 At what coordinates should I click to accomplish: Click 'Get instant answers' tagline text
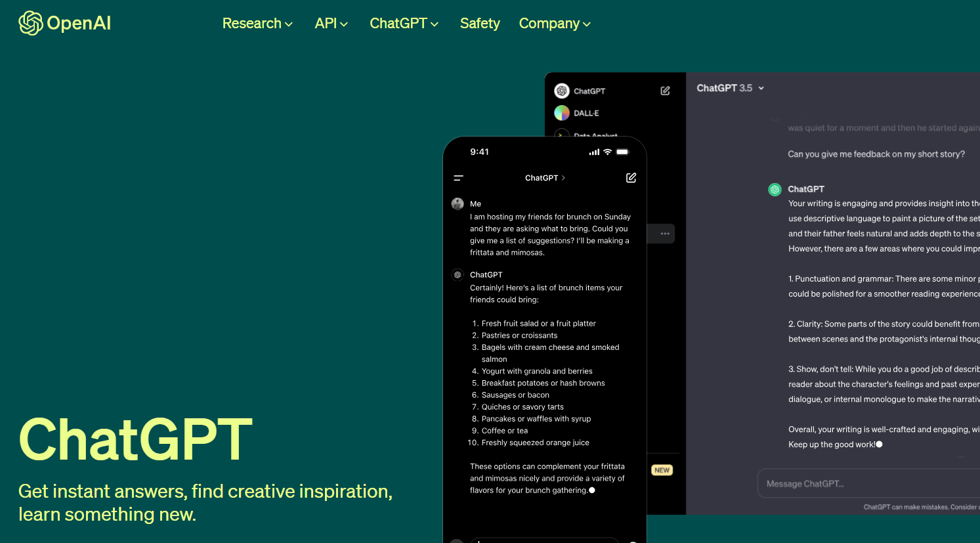pyautogui.click(x=205, y=502)
